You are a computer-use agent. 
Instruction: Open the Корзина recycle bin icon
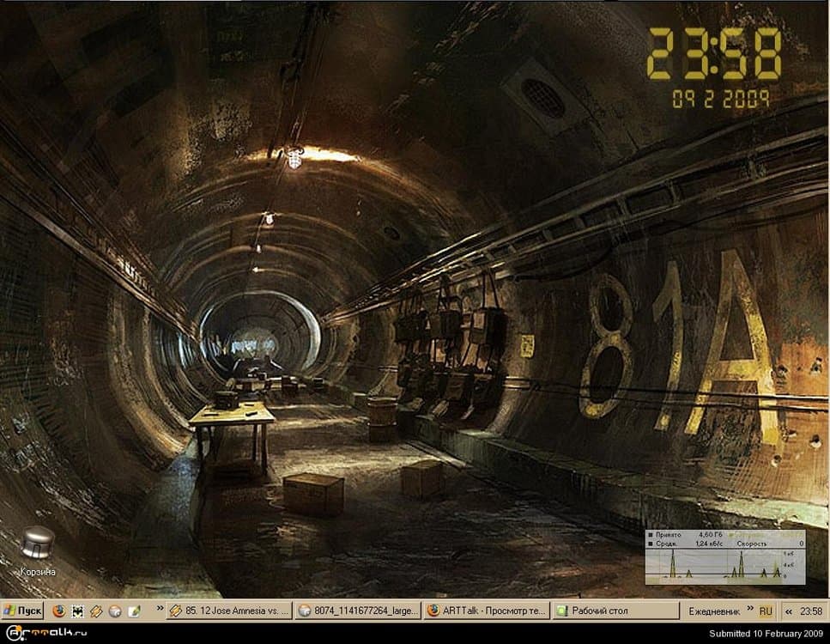pyautogui.click(x=38, y=544)
